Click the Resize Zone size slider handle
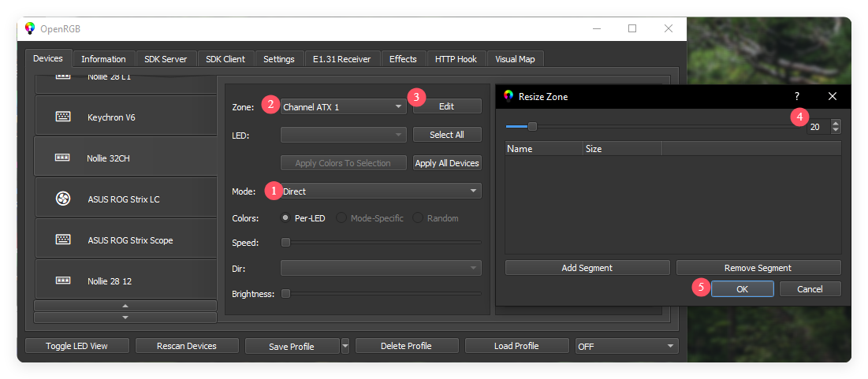The height and width of the screenshot is (379, 868). point(532,126)
